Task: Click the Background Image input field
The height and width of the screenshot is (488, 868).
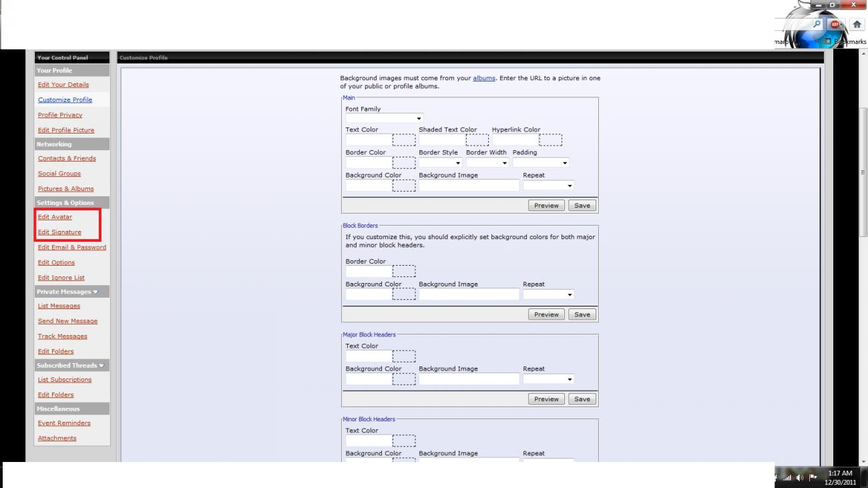Action: point(468,185)
